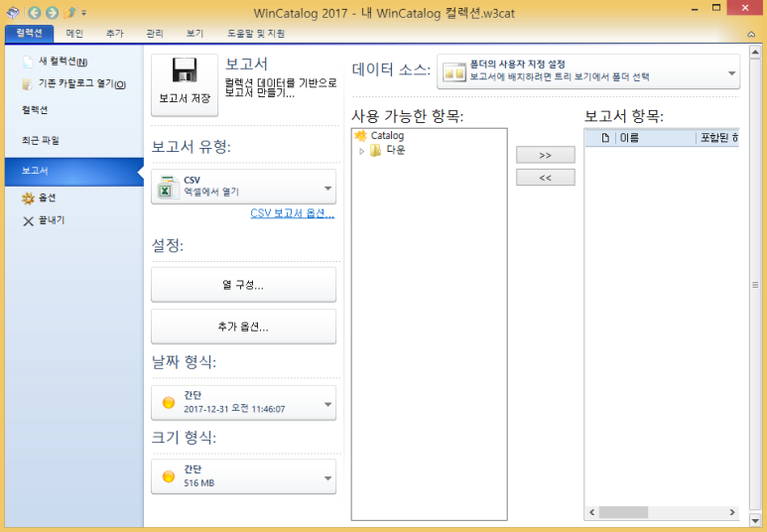The width and height of the screenshot is (767, 532).
Task: Click the forward arrow in title bar
Action: click(52, 12)
